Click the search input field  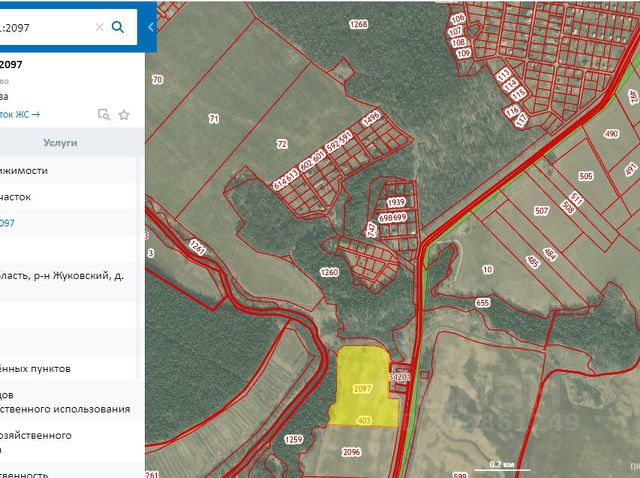tap(45, 27)
